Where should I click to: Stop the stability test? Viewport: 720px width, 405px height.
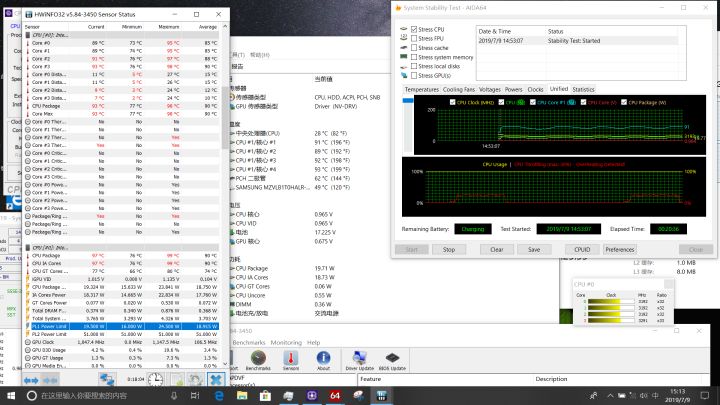tap(449, 249)
